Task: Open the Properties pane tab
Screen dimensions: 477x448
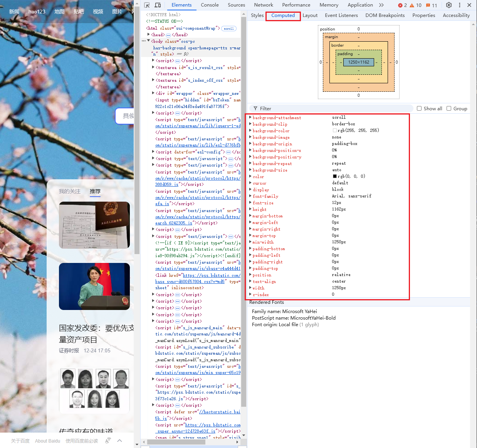Action: coord(424,15)
